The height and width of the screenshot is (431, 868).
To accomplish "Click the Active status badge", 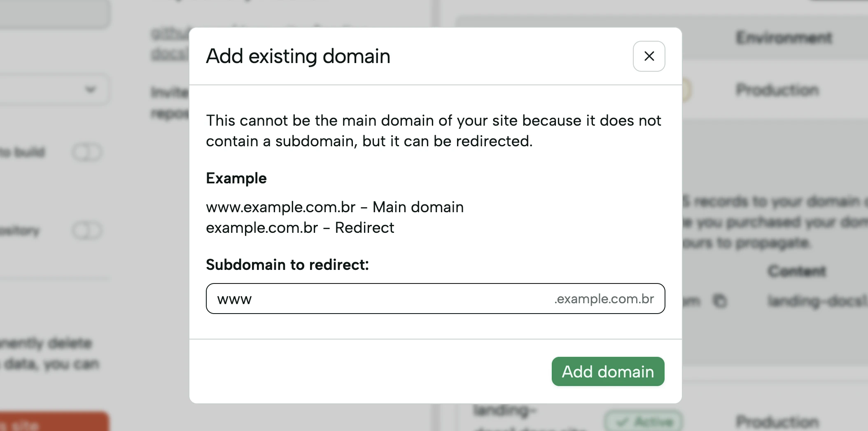I will (644, 421).
